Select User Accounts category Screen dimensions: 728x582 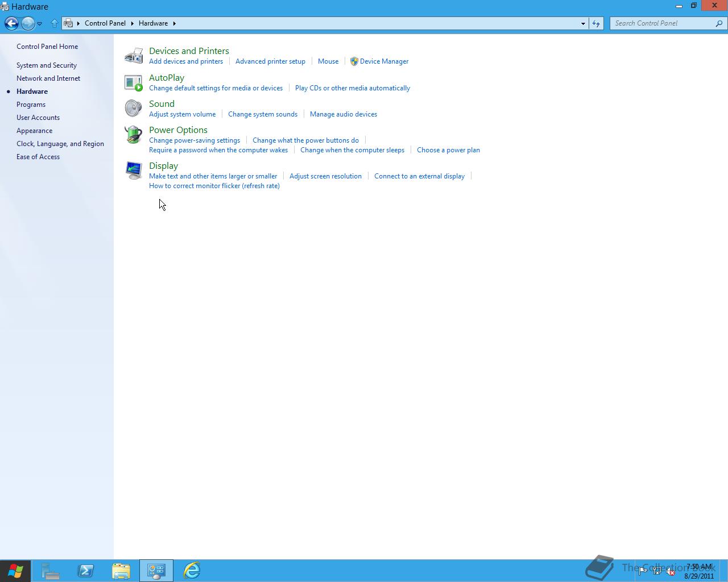pos(38,118)
